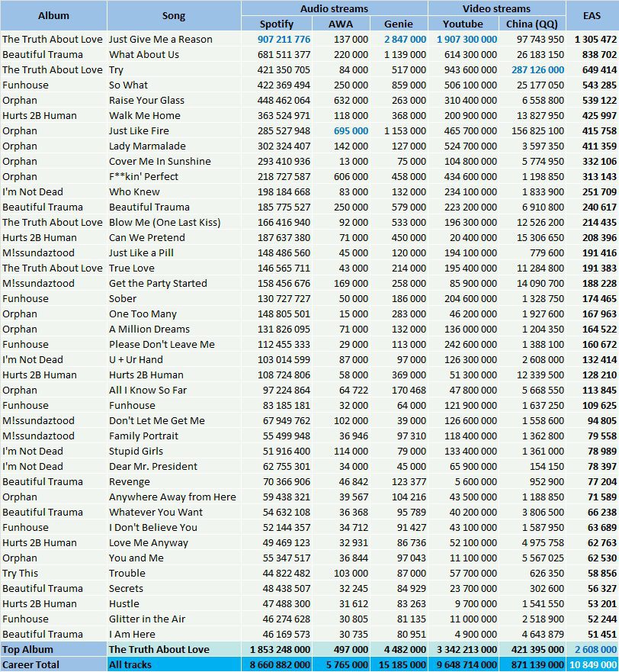Image resolution: width=619 pixels, height=672 pixels.
Task: Select the song 'F**kin' Perfect'
Action: point(143,176)
